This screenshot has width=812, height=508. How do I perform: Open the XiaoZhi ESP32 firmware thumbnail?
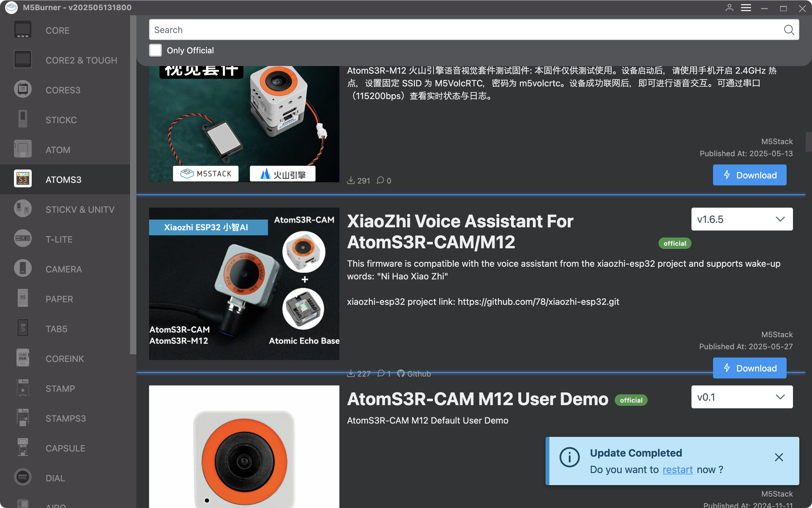[x=244, y=284]
